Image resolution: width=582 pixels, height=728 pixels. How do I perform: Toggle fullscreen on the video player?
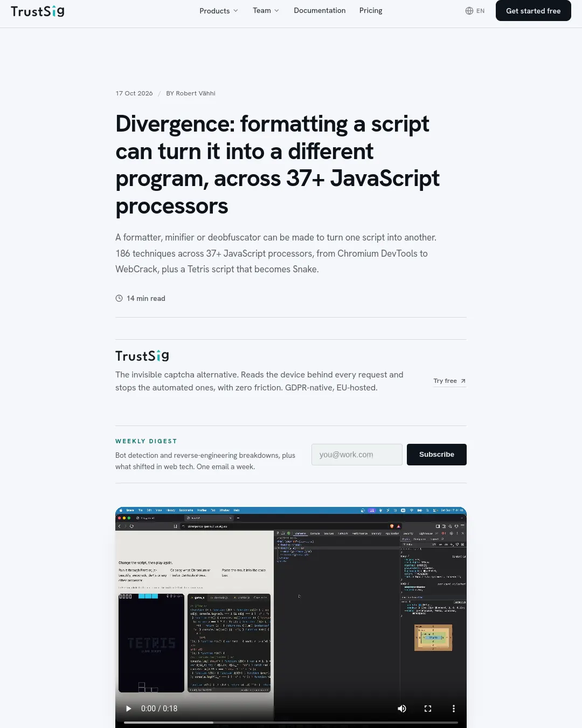[428, 709]
